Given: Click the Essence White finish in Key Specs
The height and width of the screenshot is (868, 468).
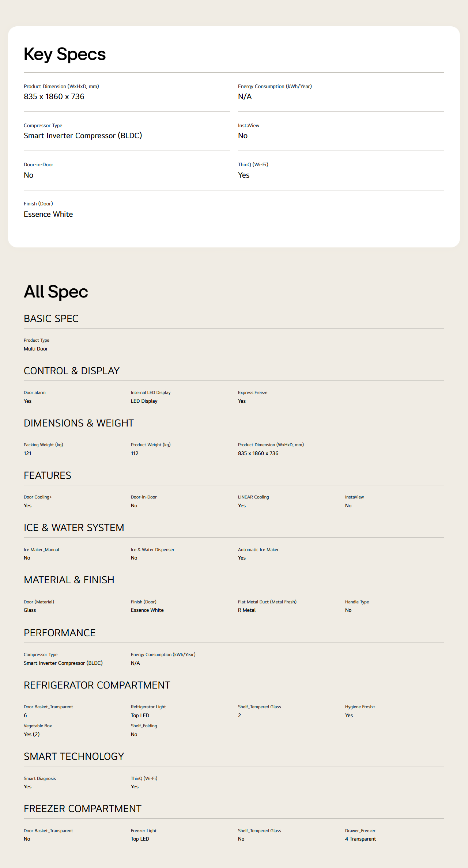Looking at the screenshot, I should point(48,214).
